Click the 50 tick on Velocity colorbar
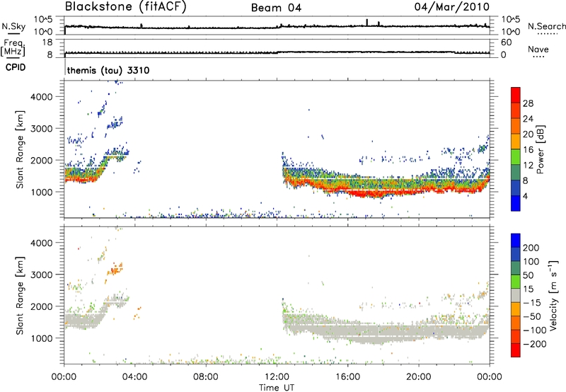 tap(528, 275)
